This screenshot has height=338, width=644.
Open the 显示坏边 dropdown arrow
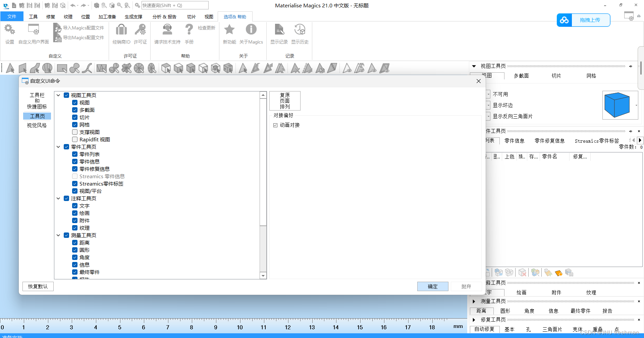click(x=488, y=106)
